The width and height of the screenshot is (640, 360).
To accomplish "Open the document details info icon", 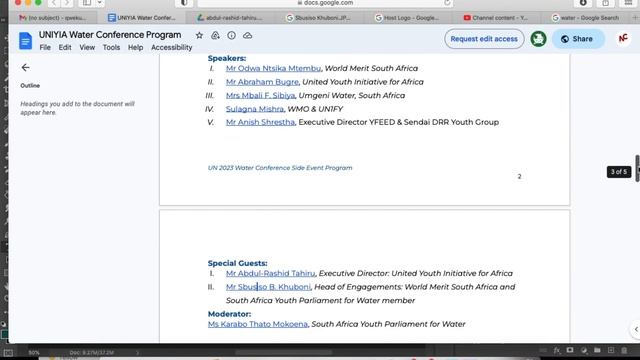I will pos(231,36).
